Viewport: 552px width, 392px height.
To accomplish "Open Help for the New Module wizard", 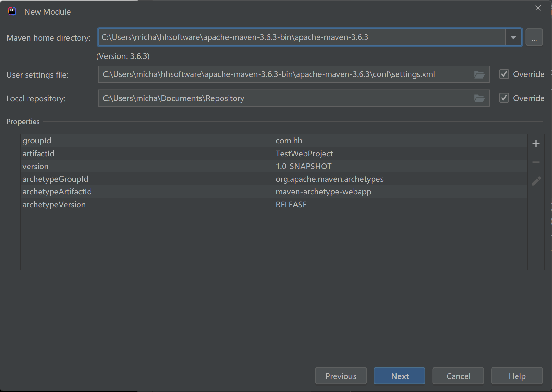I will 517,376.
